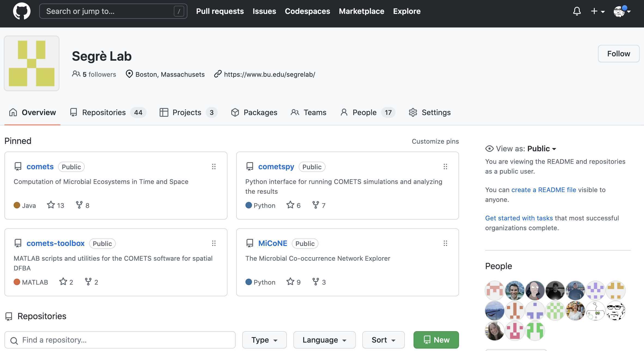The height and width of the screenshot is (351, 644).
Task: Click the drag handle on comets-toolbox card
Action: click(x=214, y=243)
